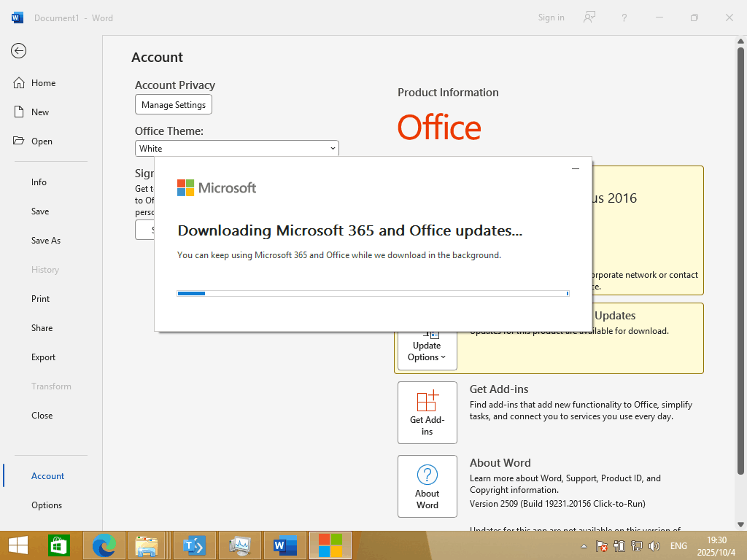Select Print in the sidebar menu
The image size is (747, 560).
click(41, 299)
